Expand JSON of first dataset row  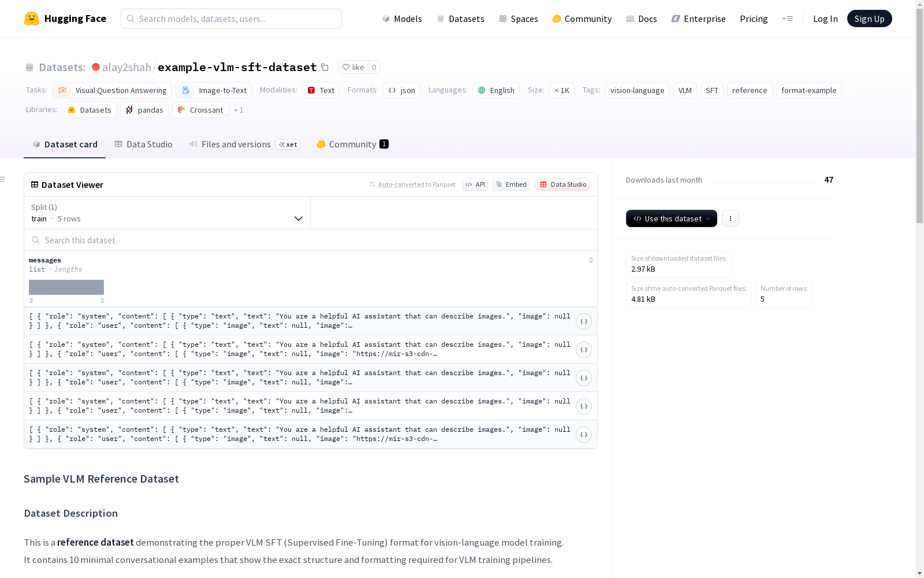pyautogui.click(x=584, y=321)
